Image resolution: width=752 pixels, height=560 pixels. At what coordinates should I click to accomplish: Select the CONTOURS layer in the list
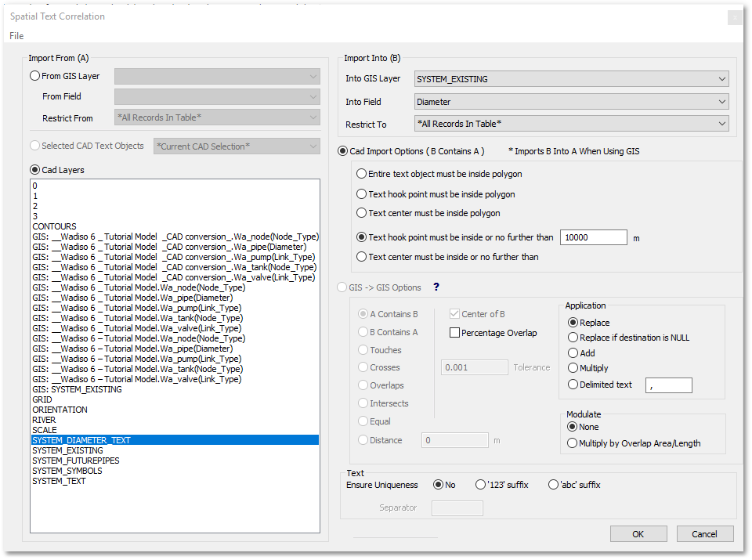[175, 226]
